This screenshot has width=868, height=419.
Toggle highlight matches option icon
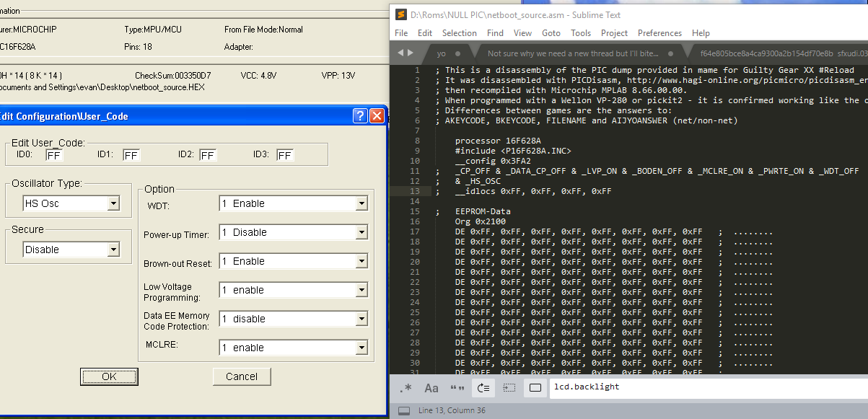click(535, 388)
